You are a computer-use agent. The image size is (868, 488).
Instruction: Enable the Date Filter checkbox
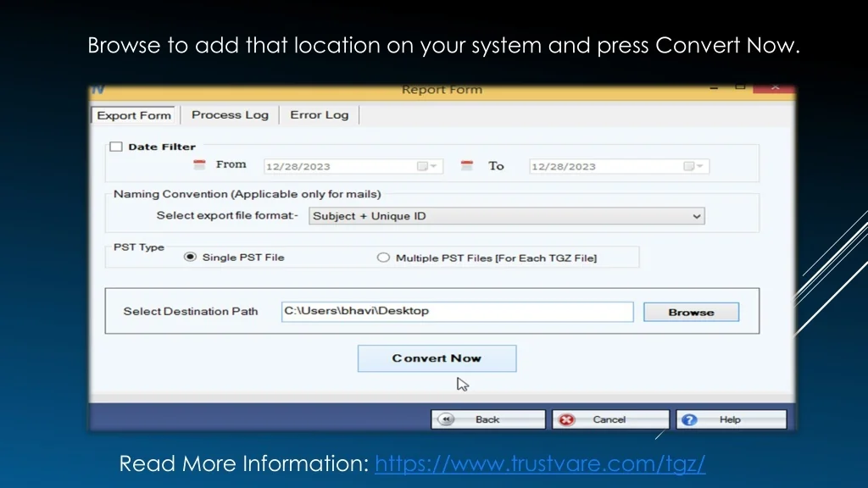pyautogui.click(x=117, y=147)
